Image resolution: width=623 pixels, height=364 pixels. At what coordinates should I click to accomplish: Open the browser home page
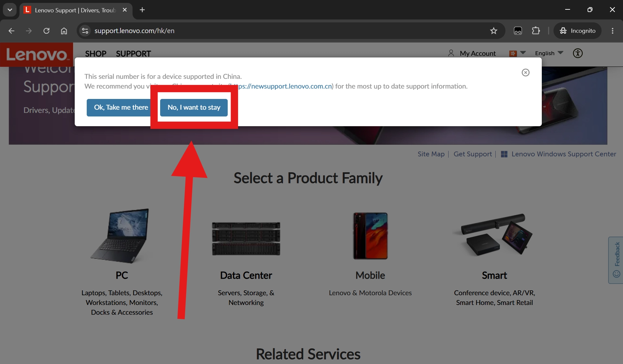[64, 31]
